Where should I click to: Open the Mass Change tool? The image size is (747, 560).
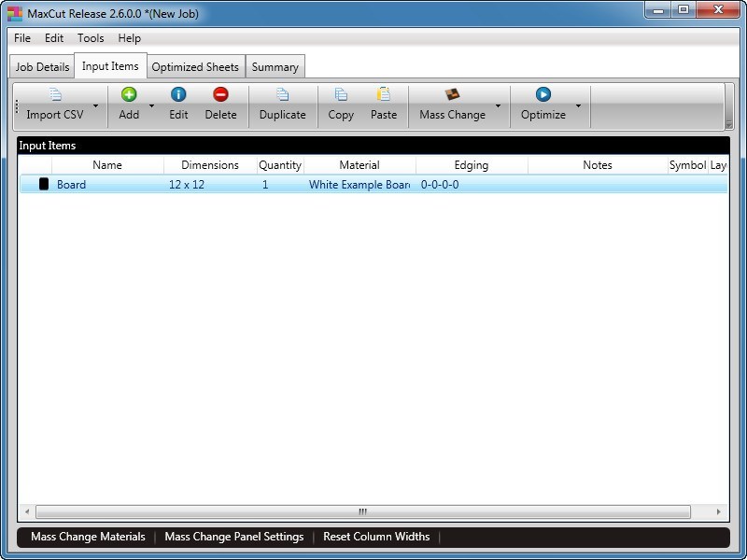pos(453,103)
